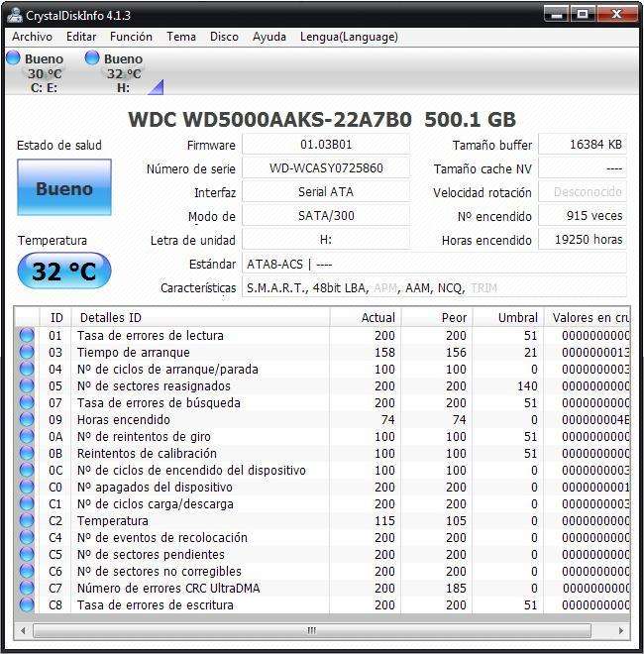Image resolution: width=644 pixels, height=654 pixels.
Task: Click status orb for row 03 Tiempo de arranque
Action: coord(27,352)
